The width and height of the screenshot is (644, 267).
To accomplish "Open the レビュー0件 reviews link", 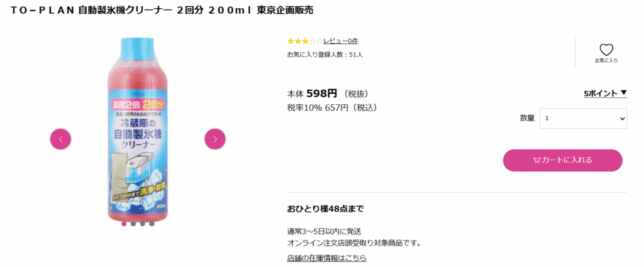I will click(x=340, y=41).
